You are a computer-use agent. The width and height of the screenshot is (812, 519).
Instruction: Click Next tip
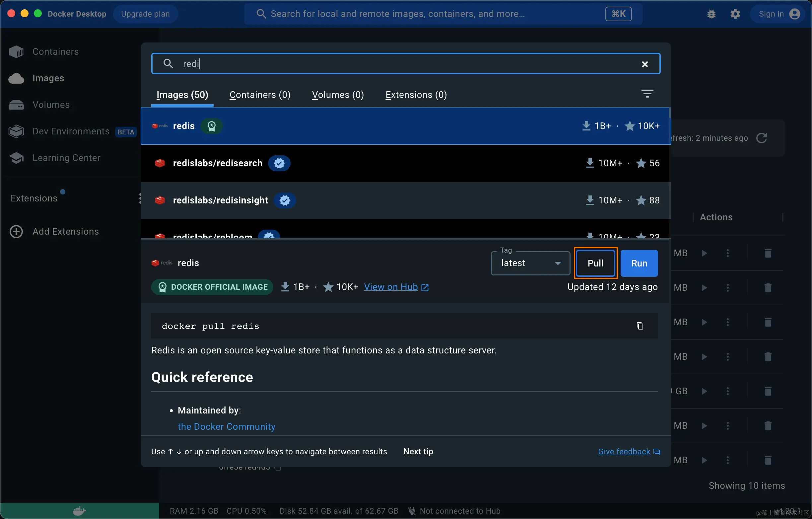(418, 452)
